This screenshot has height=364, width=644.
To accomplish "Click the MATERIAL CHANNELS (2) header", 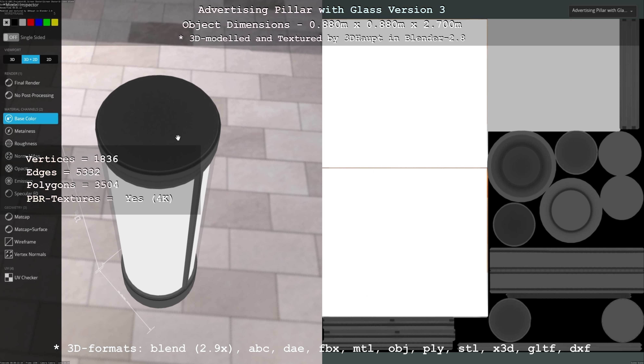I will tap(24, 109).
